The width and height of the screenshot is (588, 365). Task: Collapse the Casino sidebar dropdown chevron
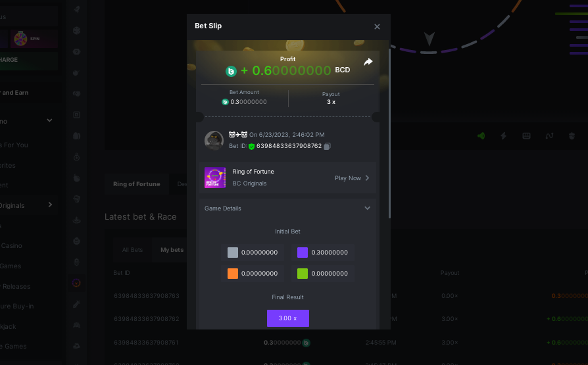point(49,120)
